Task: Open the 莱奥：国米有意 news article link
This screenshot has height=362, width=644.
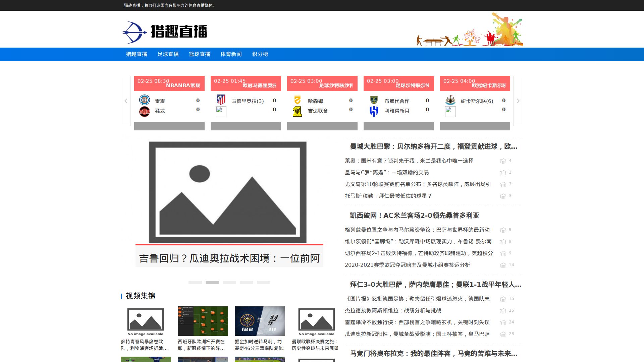Action: 409,161
